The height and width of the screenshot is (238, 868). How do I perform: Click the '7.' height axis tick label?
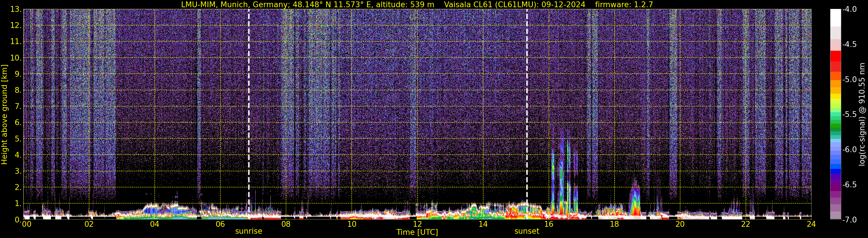(18, 107)
